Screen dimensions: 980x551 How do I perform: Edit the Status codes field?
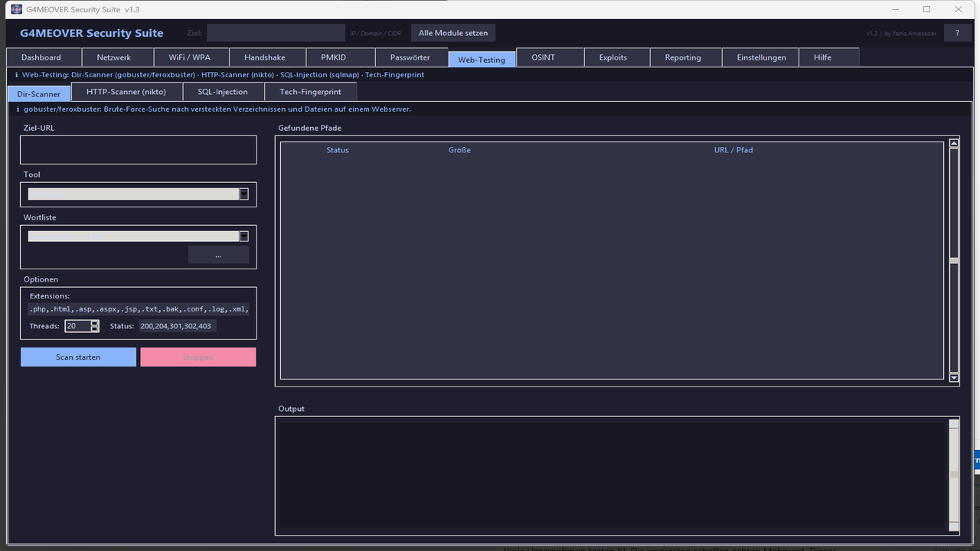coord(178,326)
